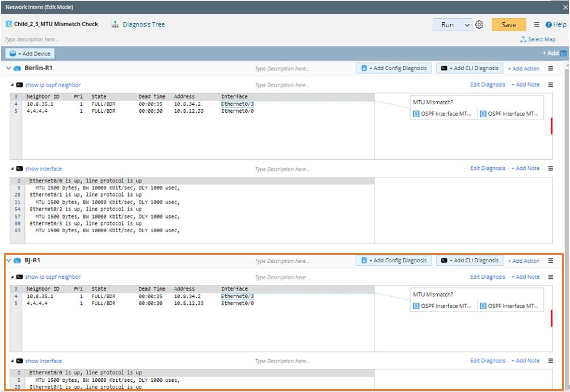Click the Add Device button
This screenshot has width=570, height=392.
pyautogui.click(x=30, y=53)
